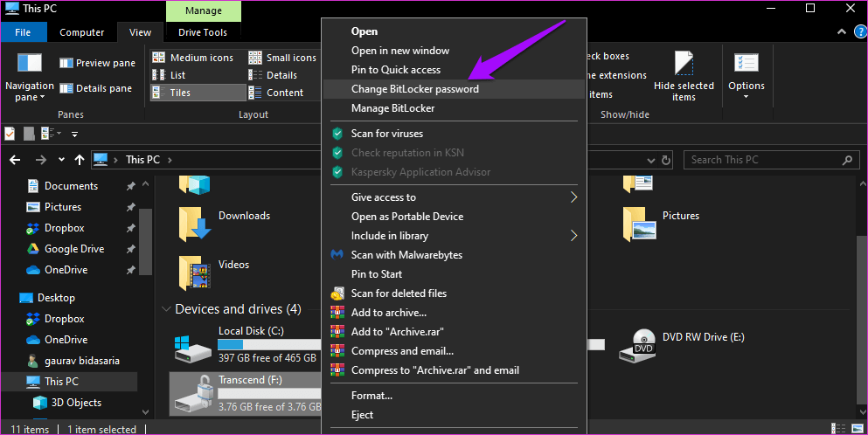The image size is (868, 435).
Task: Choose Pin to Quick access
Action: click(454, 70)
